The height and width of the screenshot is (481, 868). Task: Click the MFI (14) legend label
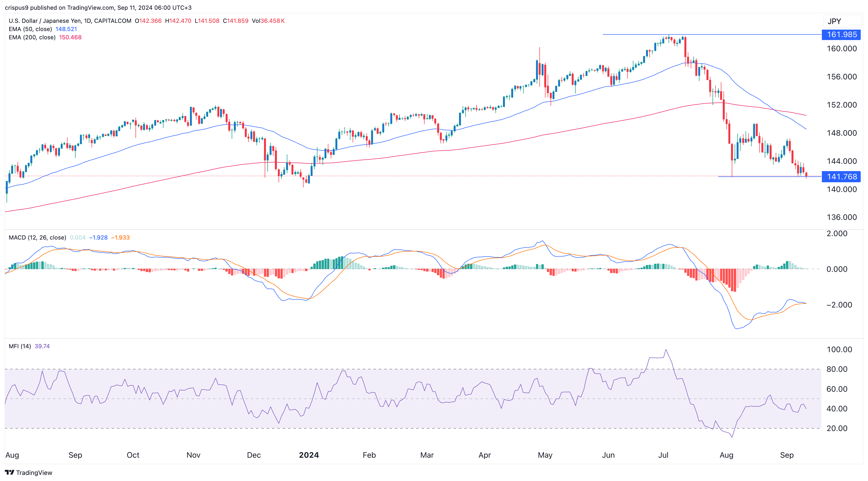tap(20, 346)
